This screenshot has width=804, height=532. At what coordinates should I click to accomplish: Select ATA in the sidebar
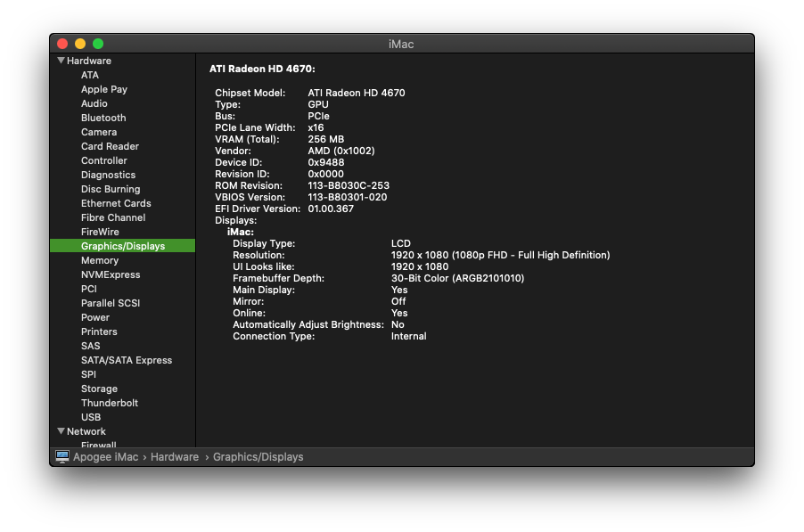(90, 75)
